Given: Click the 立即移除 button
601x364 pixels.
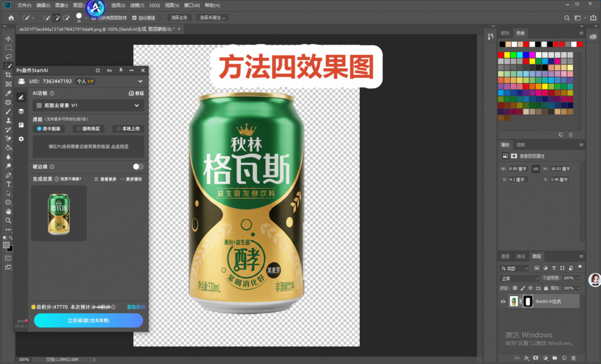Looking at the screenshot, I should click(x=89, y=321).
